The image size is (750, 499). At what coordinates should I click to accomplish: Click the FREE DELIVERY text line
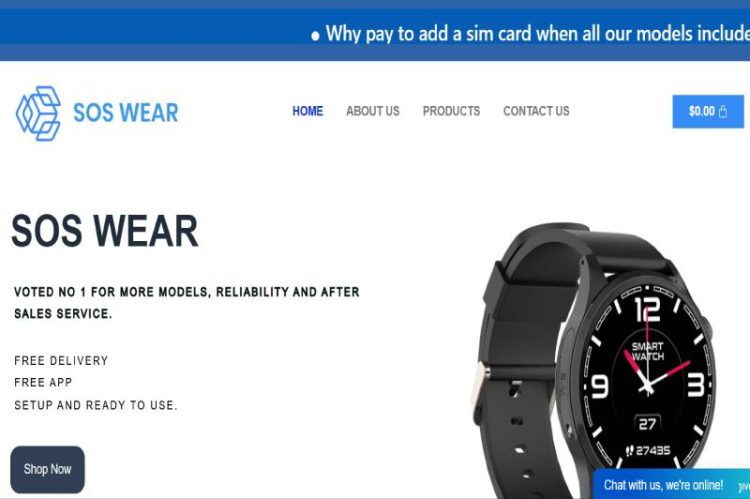(x=61, y=361)
